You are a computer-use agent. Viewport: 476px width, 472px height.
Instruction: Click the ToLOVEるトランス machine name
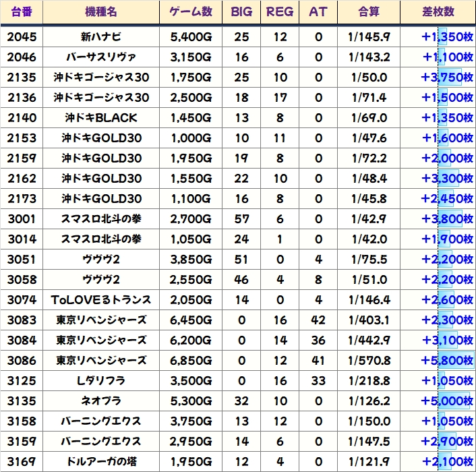[x=101, y=299]
